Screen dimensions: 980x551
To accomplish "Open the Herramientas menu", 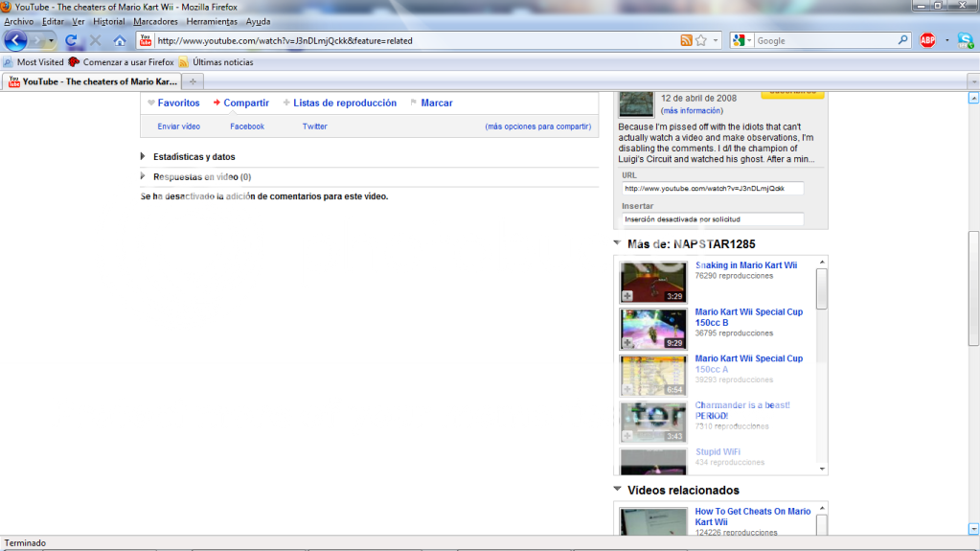I will (213, 21).
